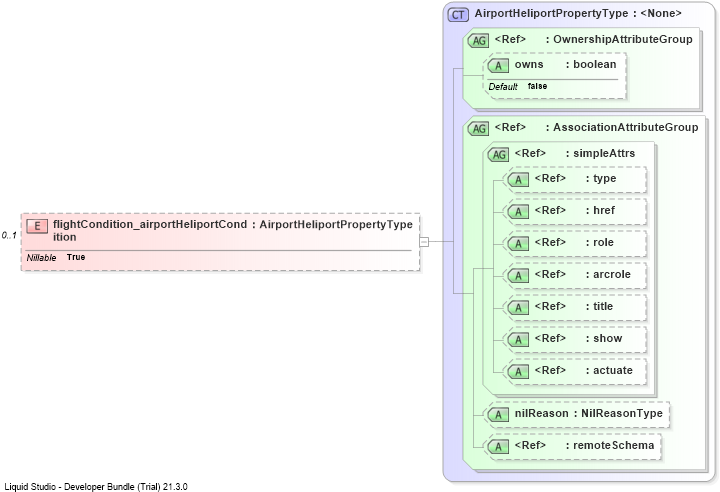Click the CT icon of AirportHeliportPropertyType
The width and height of the screenshot is (720, 492).
(x=458, y=15)
